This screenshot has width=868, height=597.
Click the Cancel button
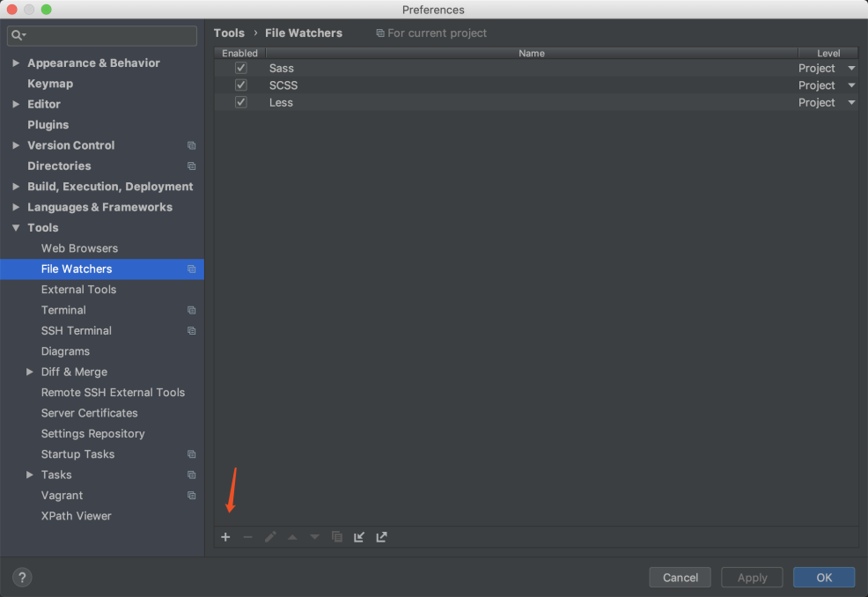680,578
